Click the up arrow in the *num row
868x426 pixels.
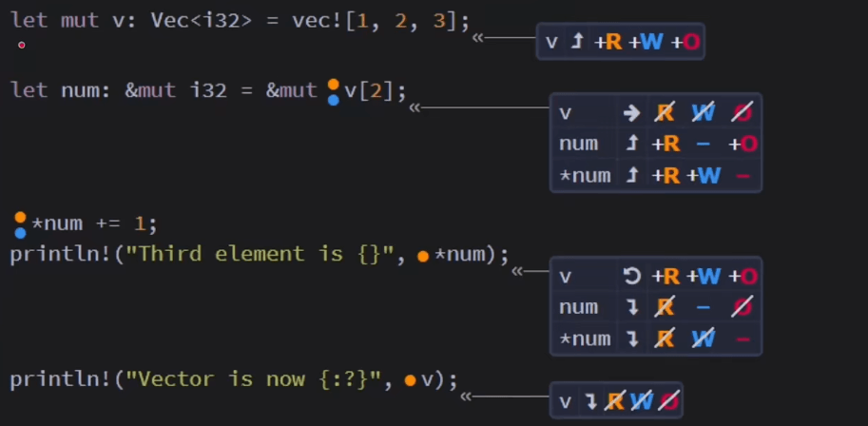631,176
